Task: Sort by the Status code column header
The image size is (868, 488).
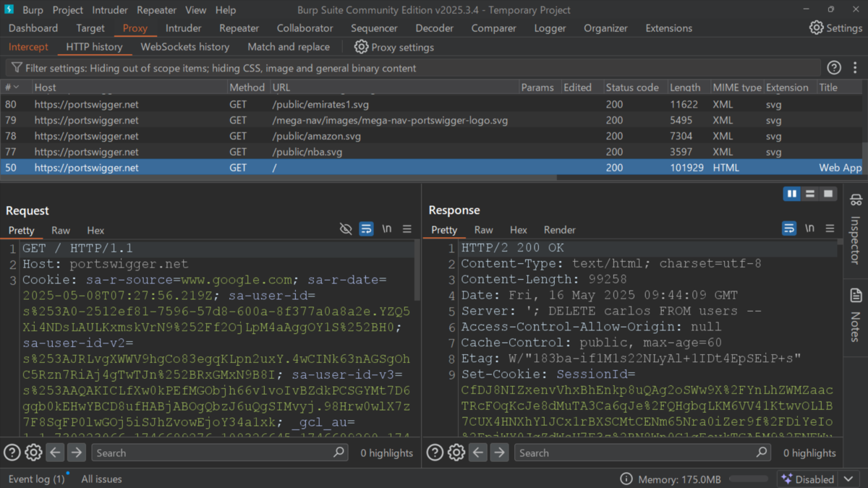Action: [x=632, y=87]
